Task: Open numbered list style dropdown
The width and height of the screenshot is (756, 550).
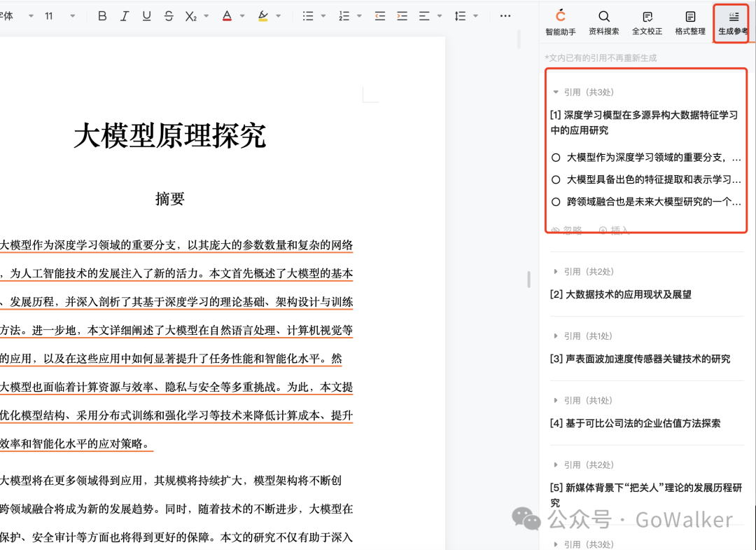Action: point(359,16)
